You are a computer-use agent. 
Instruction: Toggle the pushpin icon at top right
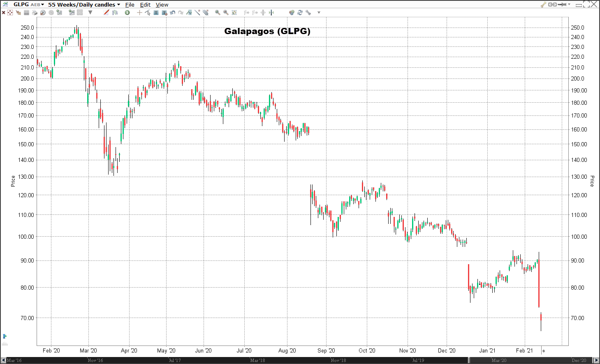point(562,5)
